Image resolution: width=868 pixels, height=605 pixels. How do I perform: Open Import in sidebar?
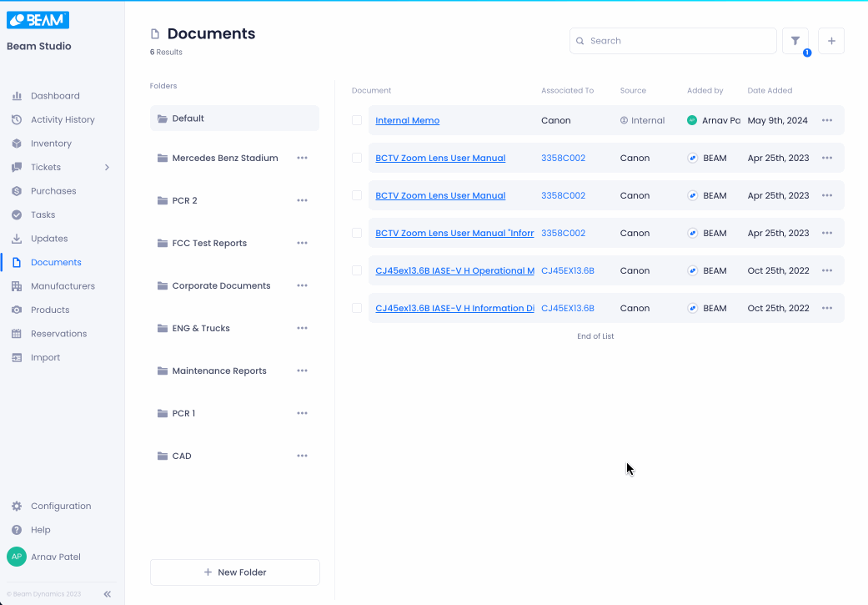(45, 357)
